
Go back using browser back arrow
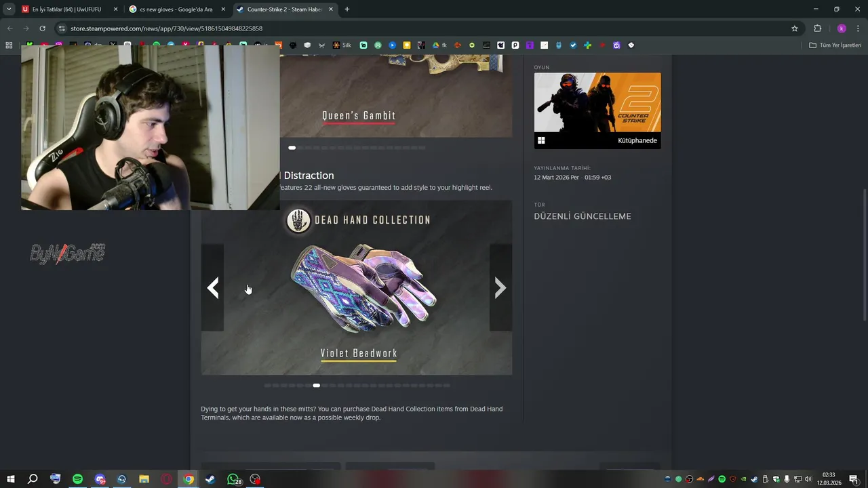coord(9,28)
